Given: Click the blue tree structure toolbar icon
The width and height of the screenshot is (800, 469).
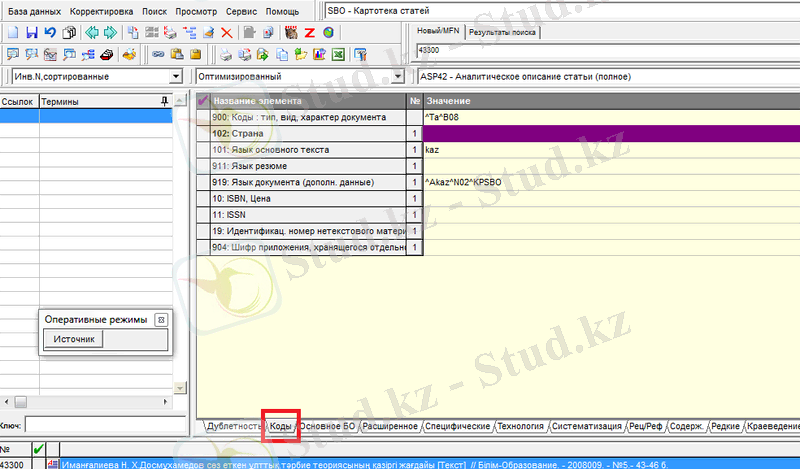Looking at the screenshot, I should tap(189, 33).
